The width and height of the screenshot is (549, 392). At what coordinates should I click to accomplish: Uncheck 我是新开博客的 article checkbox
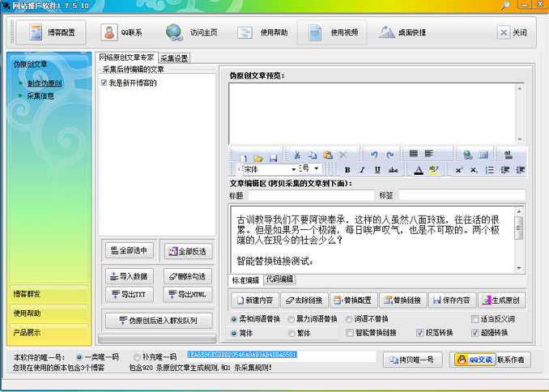pos(104,83)
